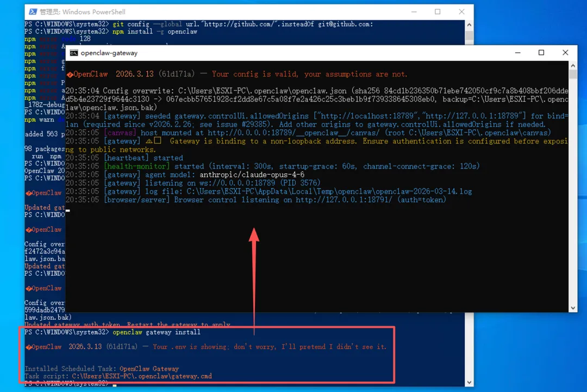Image resolution: width=587 pixels, height=392 pixels.
Task: Close the openclaw-gateway window
Action: click(565, 53)
